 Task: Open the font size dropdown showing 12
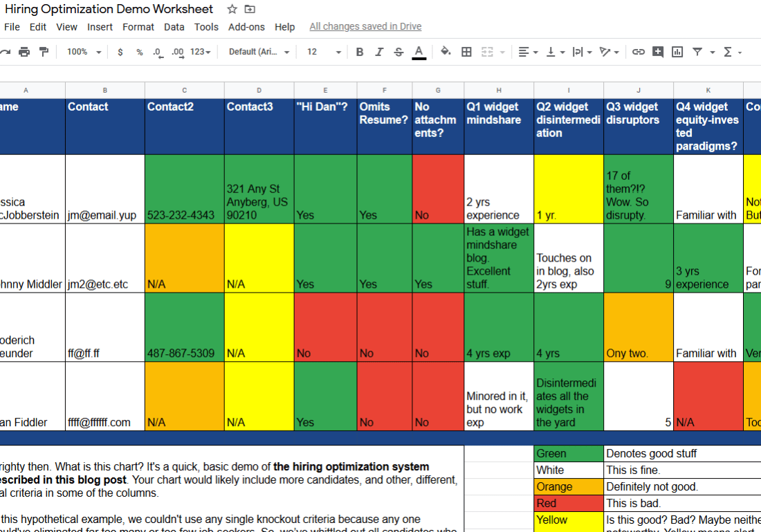(324, 52)
